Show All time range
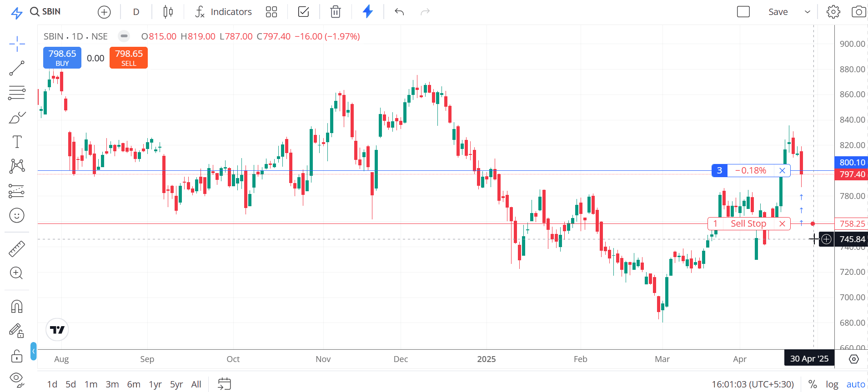 [196, 384]
